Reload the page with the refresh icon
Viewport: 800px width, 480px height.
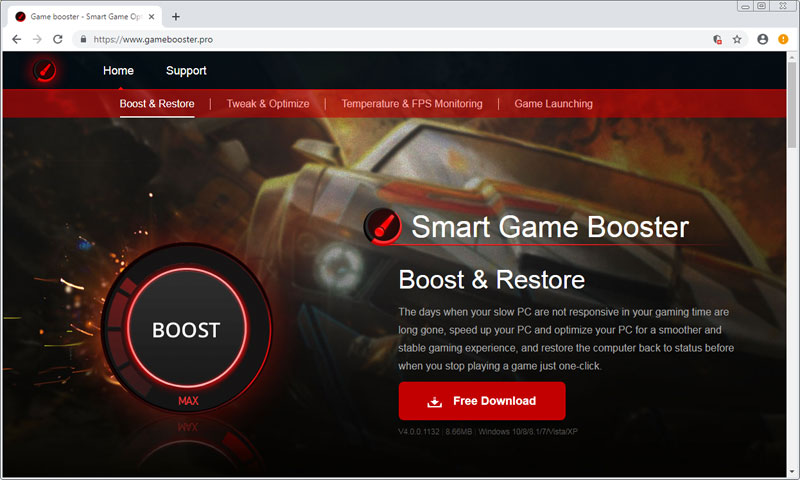coord(58,39)
